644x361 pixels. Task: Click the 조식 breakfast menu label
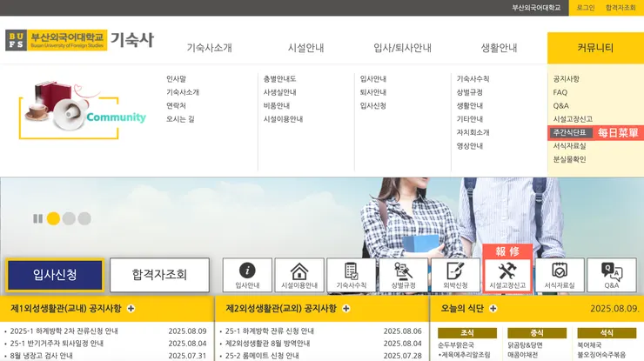[467, 332]
